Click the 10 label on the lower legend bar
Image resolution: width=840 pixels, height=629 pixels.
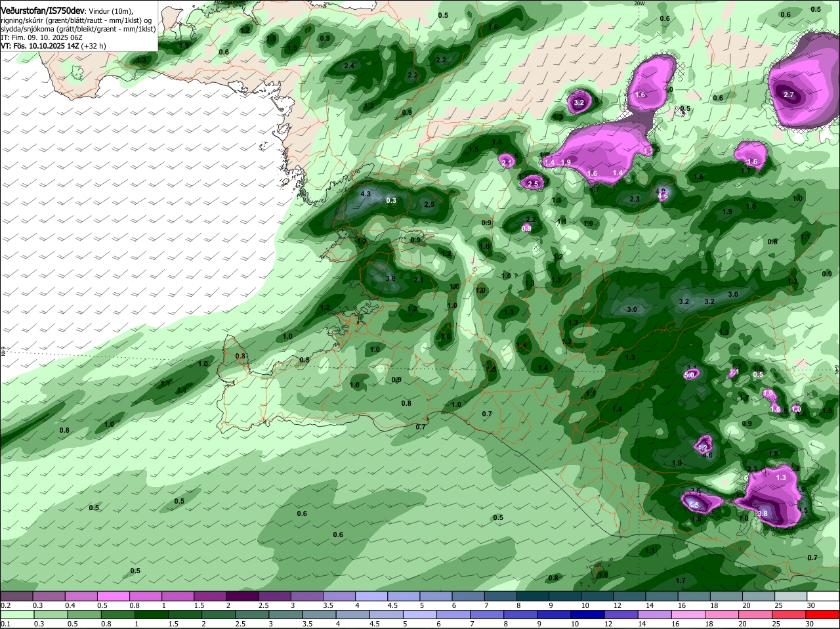pos(575,624)
